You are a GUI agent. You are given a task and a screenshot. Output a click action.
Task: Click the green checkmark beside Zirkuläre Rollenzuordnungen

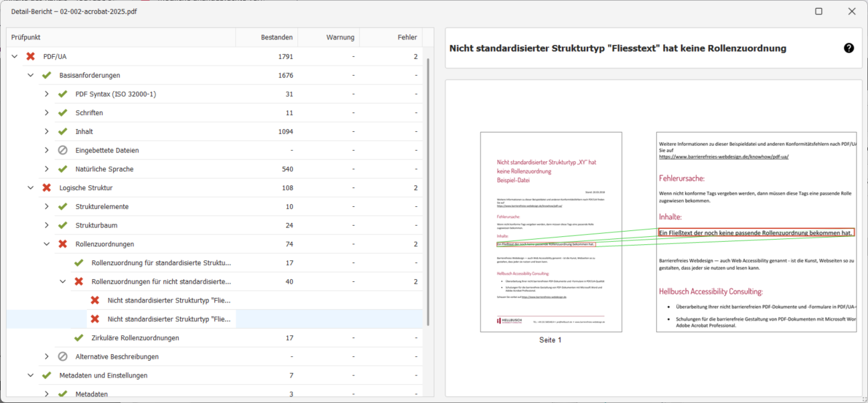(x=78, y=338)
